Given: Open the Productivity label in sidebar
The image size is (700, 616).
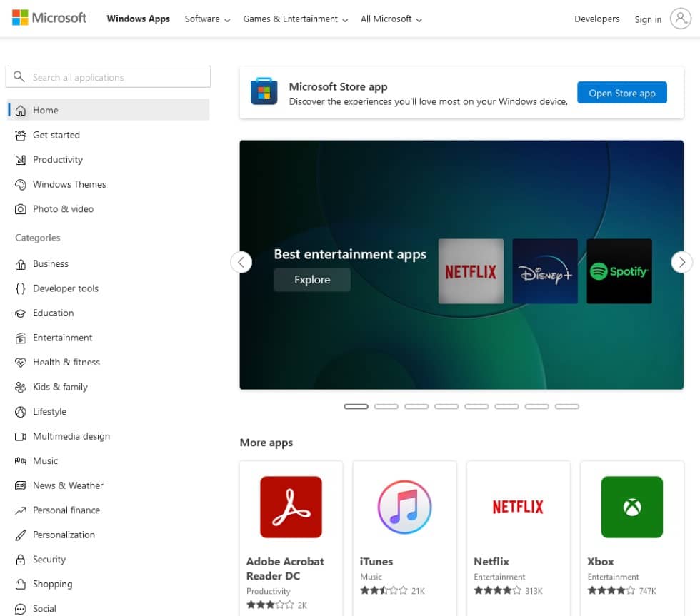Looking at the screenshot, I should [x=58, y=160].
